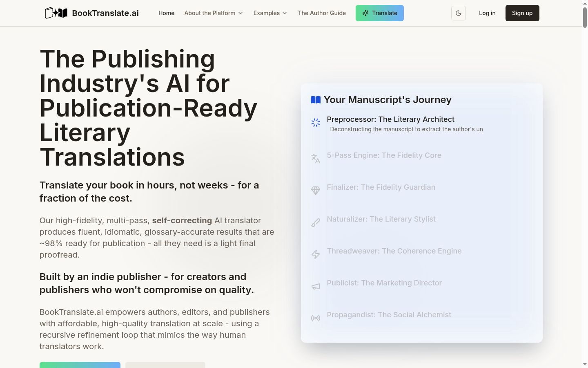This screenshot has width=588, height=368.
Task: Select Publicist: The Marketing Director step
Action: (x=384, y=283)
